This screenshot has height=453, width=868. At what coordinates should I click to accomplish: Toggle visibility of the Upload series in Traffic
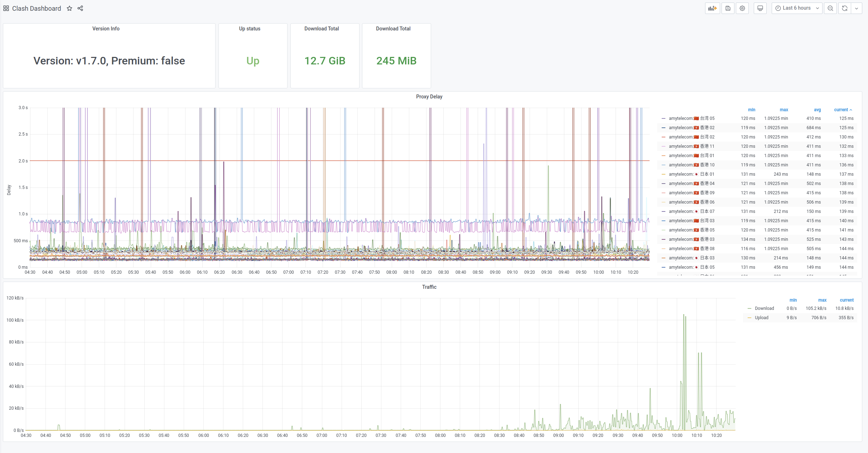point(761,317)
